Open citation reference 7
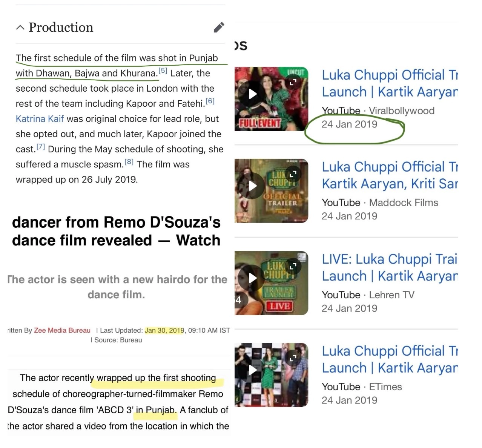The width and height of the screenshot is (482, 448). coord(41,147)
